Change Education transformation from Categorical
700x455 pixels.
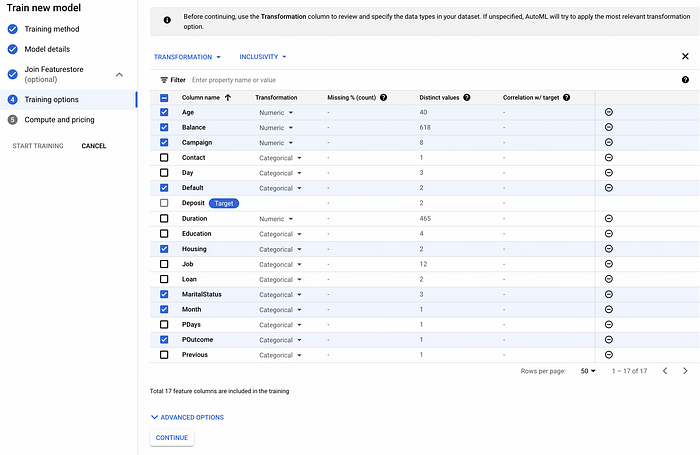point(280,234)
